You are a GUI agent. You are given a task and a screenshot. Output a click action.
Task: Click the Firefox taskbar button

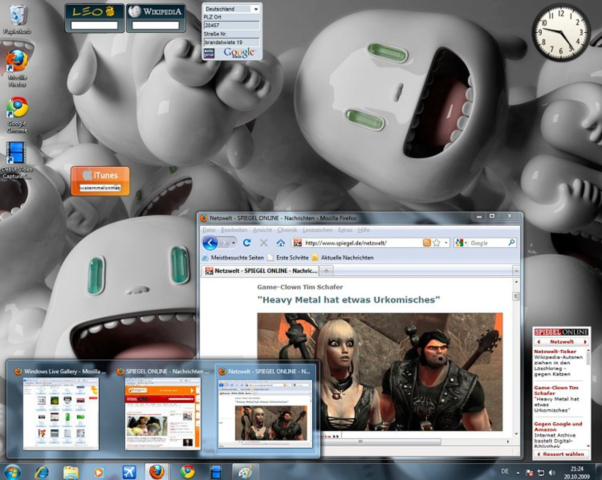point(156,472)
